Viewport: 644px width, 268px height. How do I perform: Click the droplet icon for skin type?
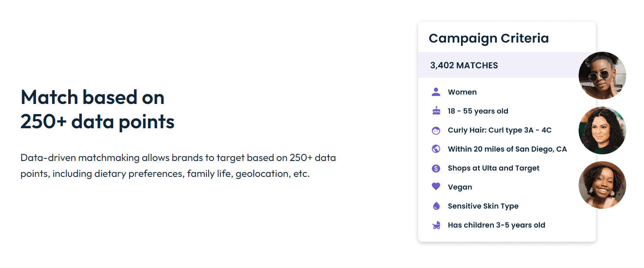point(436,206)
